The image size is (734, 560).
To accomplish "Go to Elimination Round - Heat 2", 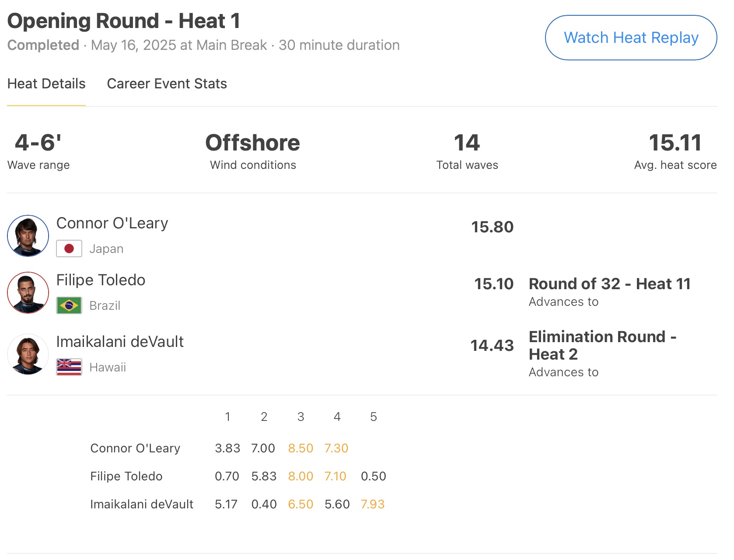I will tap(602, 345).
